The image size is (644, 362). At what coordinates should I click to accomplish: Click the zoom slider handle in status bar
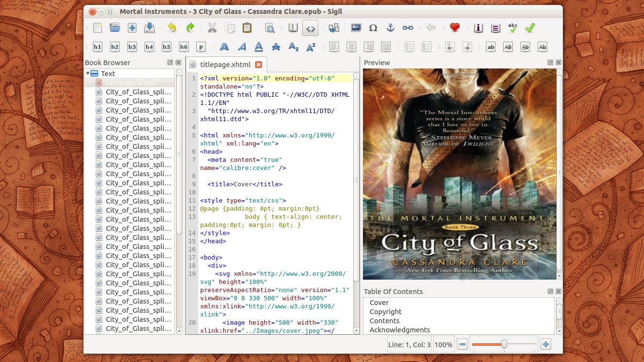[x=504, y=344]
